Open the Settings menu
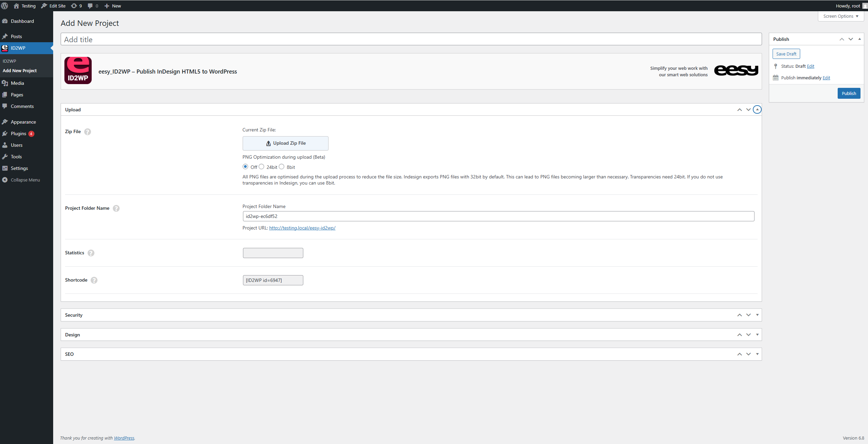The image size is (868, 444). click(x=27, y=168)
